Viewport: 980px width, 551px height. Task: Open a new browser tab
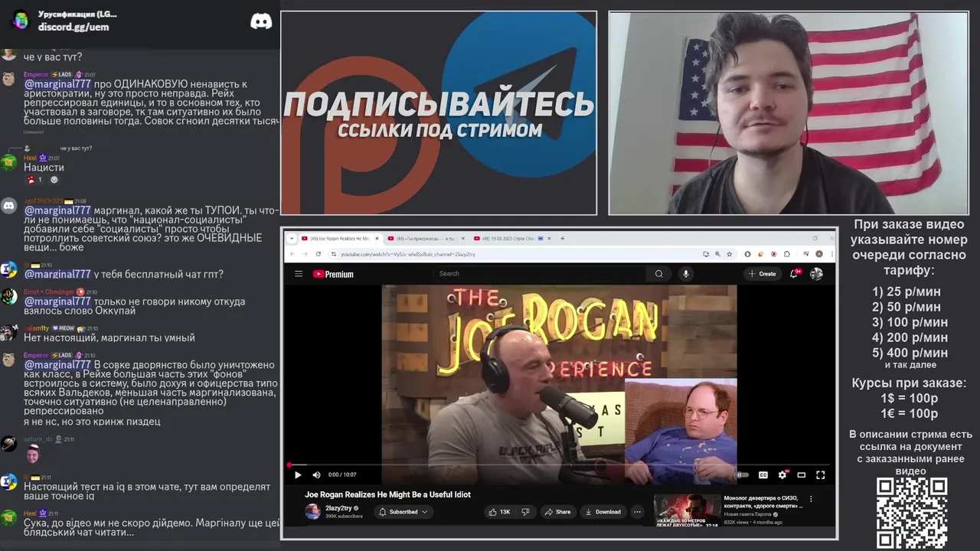[x=563, y=238]
